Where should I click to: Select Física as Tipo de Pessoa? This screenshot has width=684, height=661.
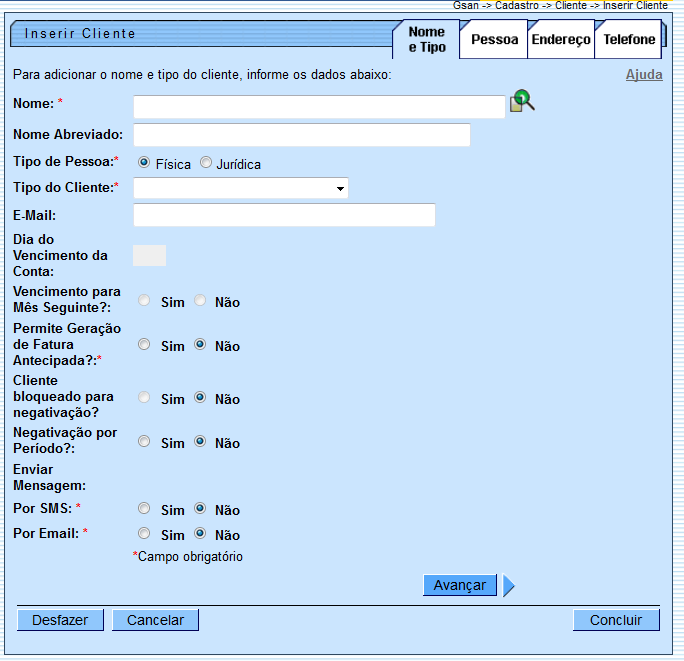coord(144,162)
